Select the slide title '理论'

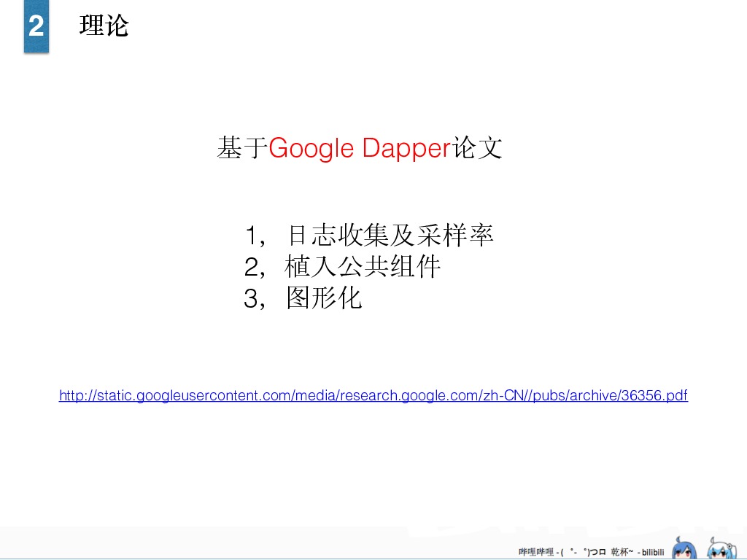click(x=104, y=26)
